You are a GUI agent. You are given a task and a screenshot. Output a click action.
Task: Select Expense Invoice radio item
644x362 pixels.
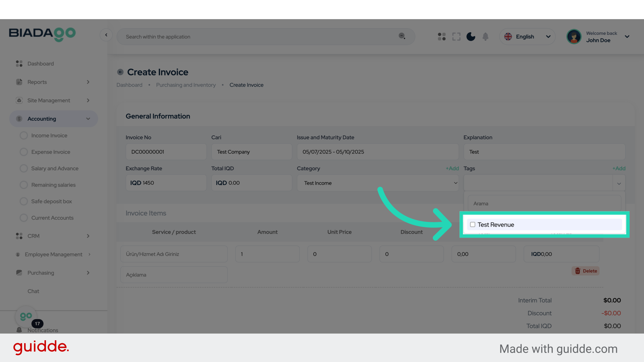50,152
